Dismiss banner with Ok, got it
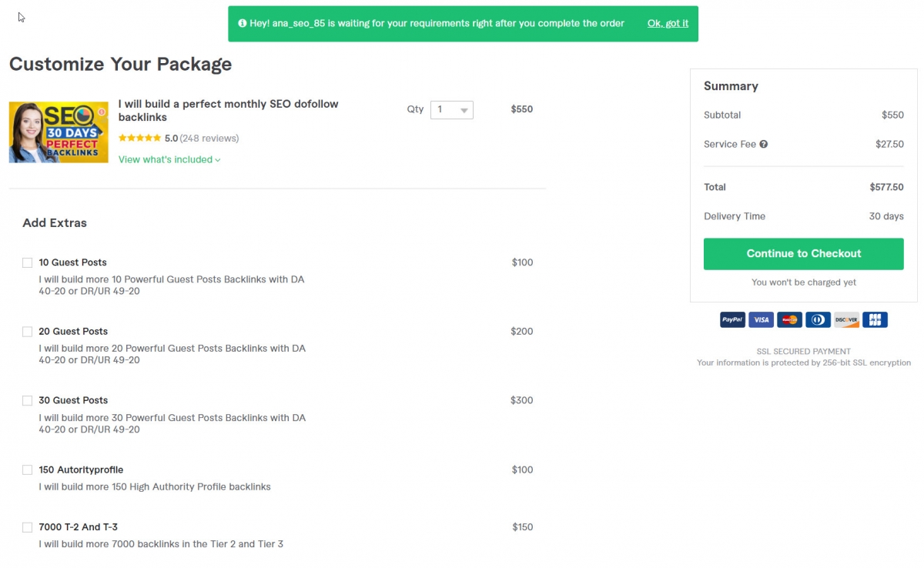 [x=668, y=24]
